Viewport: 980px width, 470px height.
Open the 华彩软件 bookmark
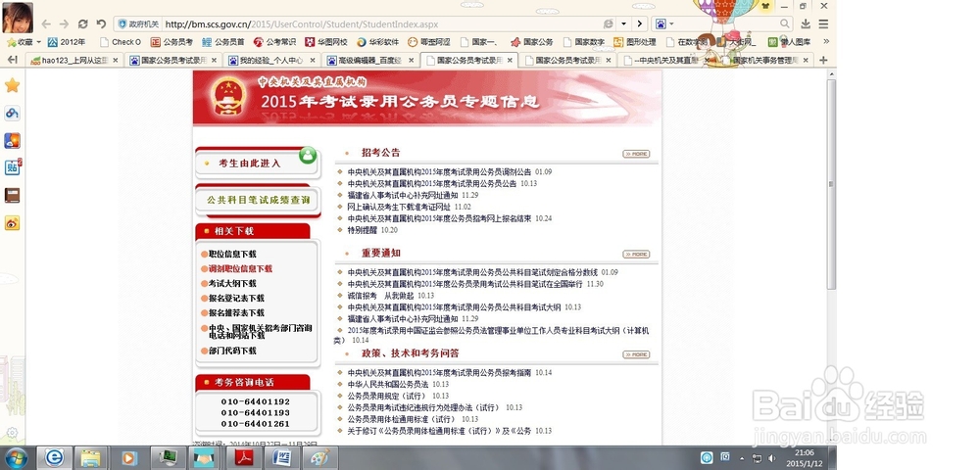[377, 42]
